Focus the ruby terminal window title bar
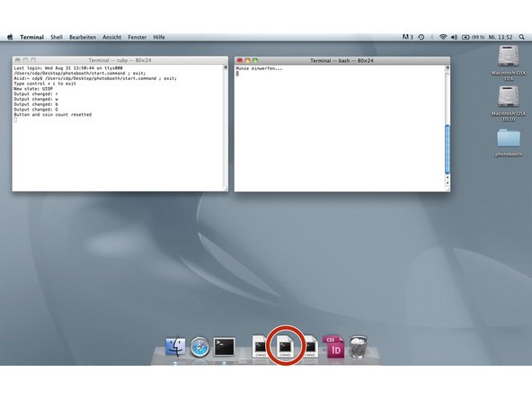 click(120, 60)
